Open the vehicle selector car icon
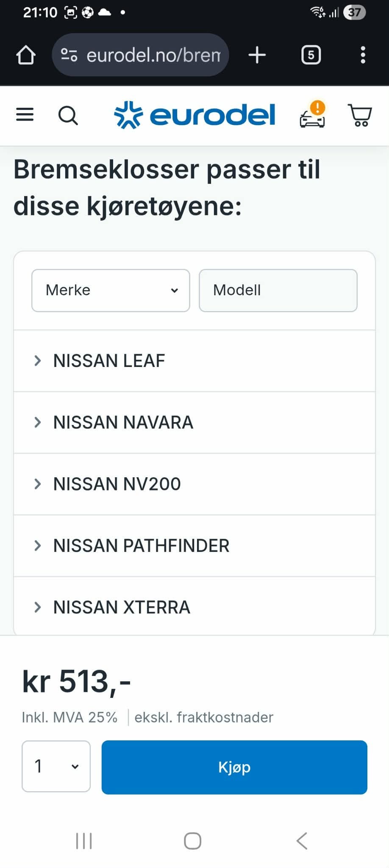The image size is (389, 868). [313, 115]
